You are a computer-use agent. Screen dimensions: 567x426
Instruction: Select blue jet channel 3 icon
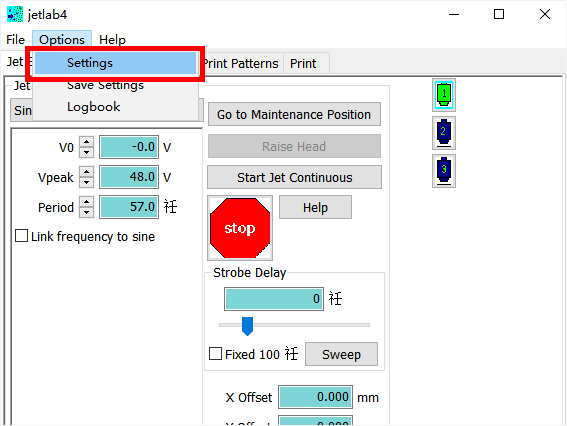coord(444,171)
